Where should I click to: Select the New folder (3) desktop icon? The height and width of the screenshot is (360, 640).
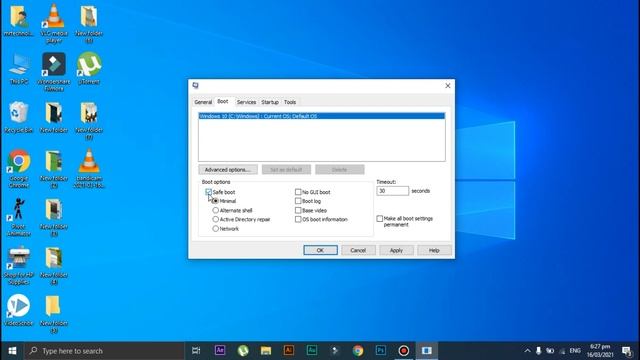[54, 217]
